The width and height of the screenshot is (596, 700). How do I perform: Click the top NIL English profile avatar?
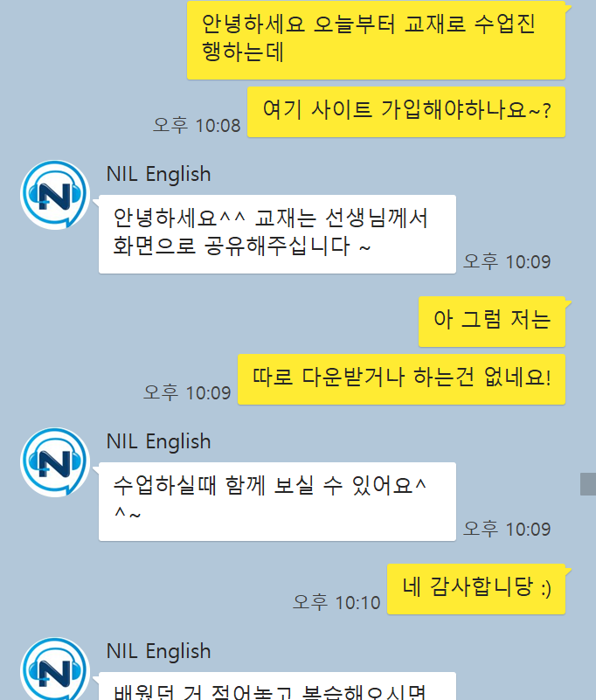tap(55, 195)
